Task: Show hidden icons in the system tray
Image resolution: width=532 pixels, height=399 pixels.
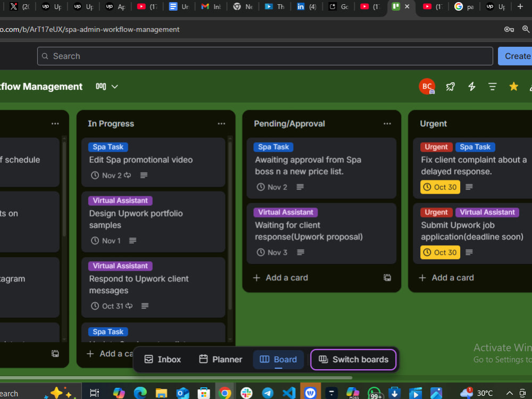Action: pos(509,393)
